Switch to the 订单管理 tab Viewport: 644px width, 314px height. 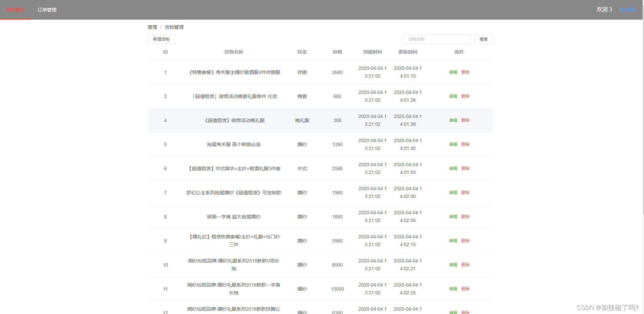pyautogui.click(x=47, y=10)
